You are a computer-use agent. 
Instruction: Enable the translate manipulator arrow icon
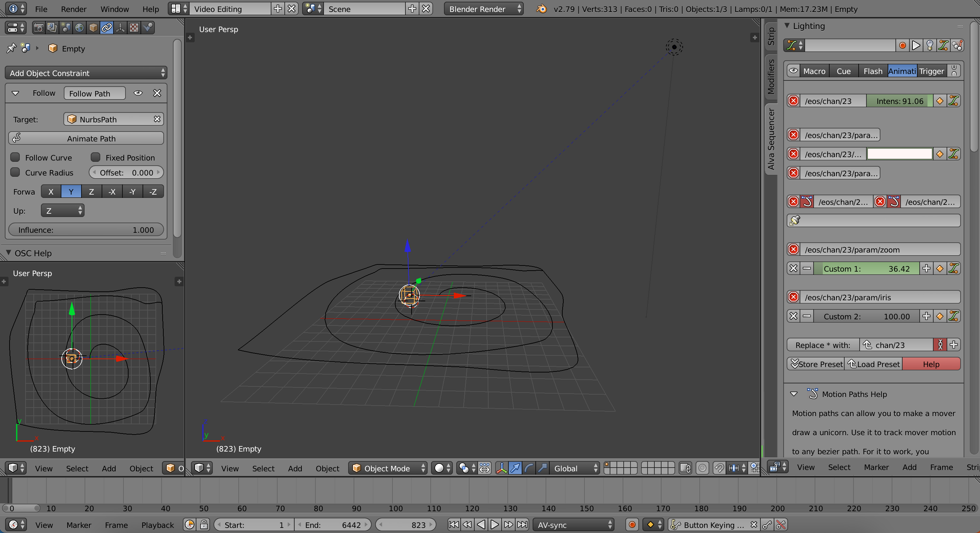515,468
